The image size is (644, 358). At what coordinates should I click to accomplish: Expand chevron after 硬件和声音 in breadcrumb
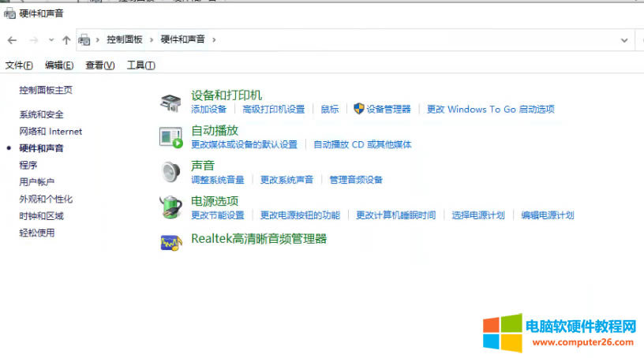[214, 40]
